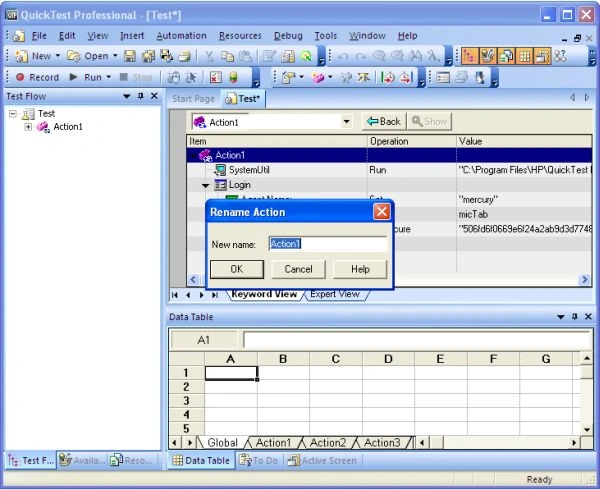Select the SystemUtil row in keyword view
Viewport: 600px width, 490px height.
click(x=389, y=170)
